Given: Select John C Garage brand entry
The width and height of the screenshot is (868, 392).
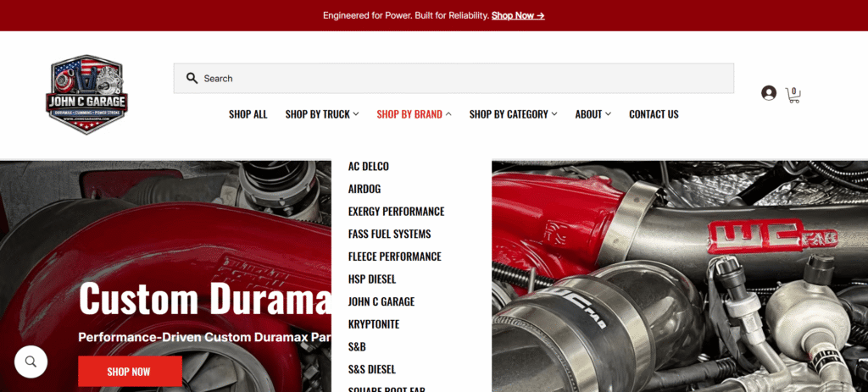Looking at the screenshot, I should click(x=381, y=301).
